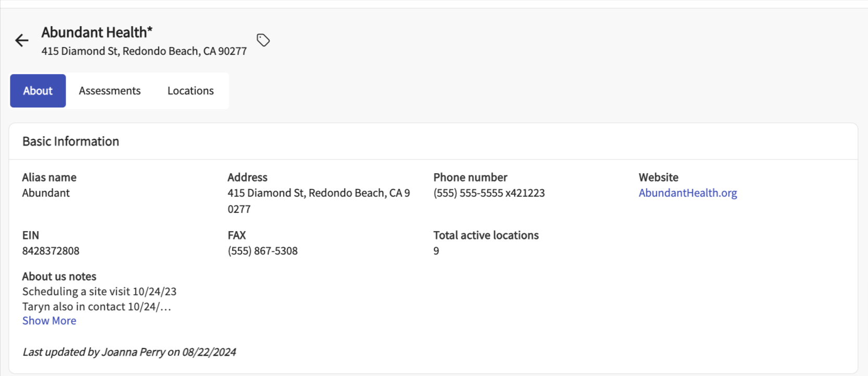Click the Basic Information section heading
This screenshot has width=868, height=376.
[71, 141]
